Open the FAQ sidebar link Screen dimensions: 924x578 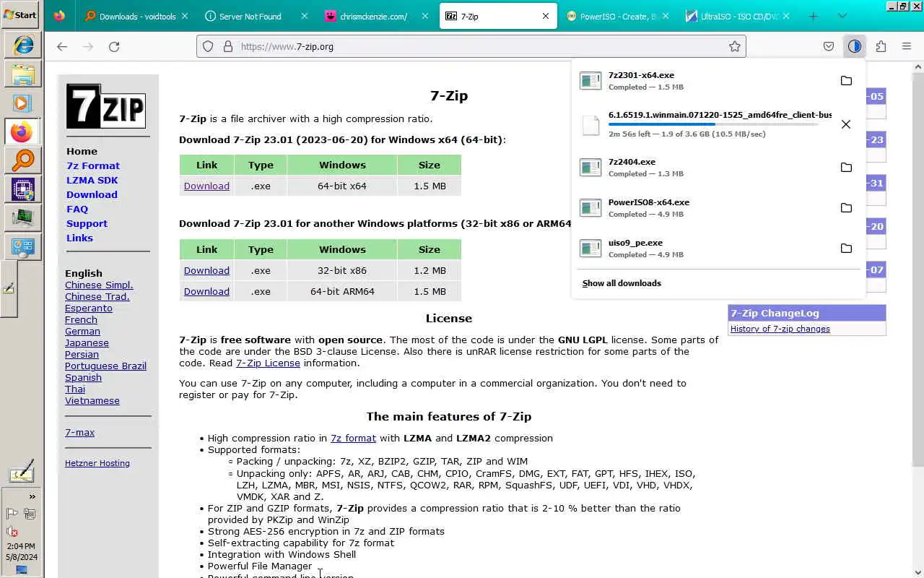(x=77, y=209)
